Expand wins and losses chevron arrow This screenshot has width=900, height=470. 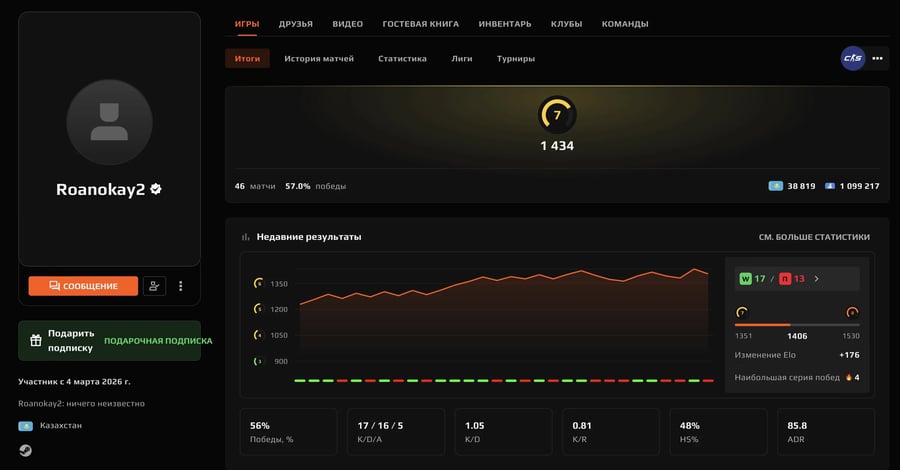817,279
